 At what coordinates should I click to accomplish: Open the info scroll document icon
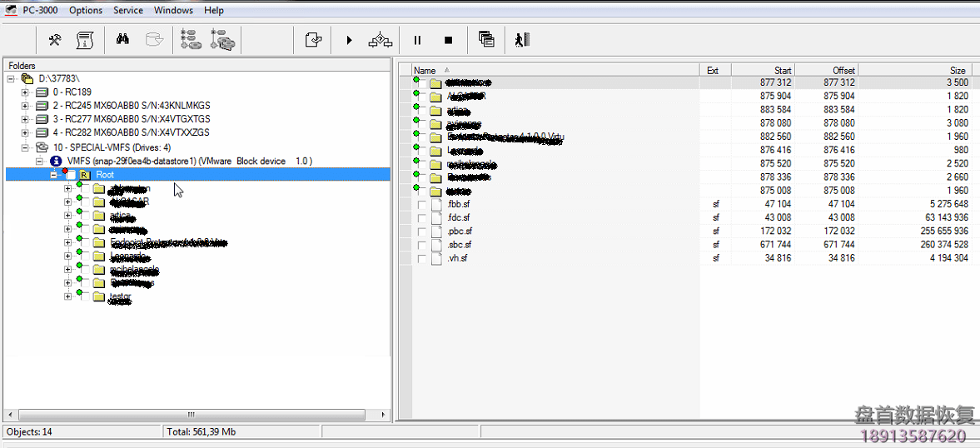coord(84,40)
